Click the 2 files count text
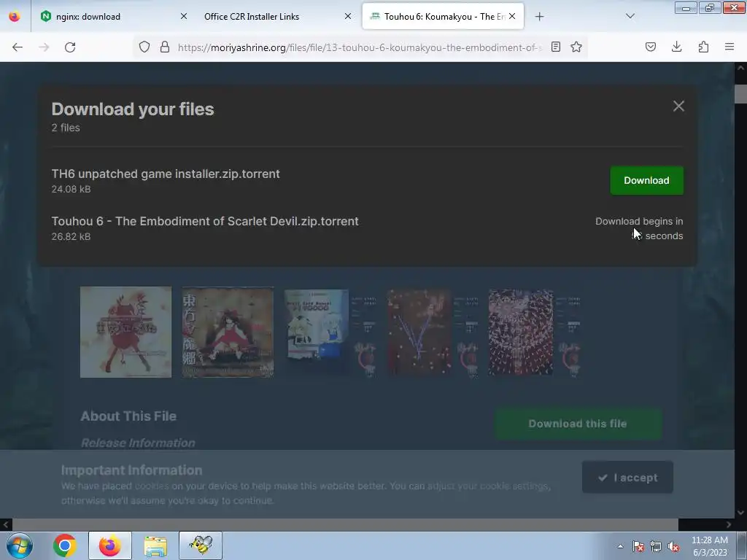 (66, 128)
